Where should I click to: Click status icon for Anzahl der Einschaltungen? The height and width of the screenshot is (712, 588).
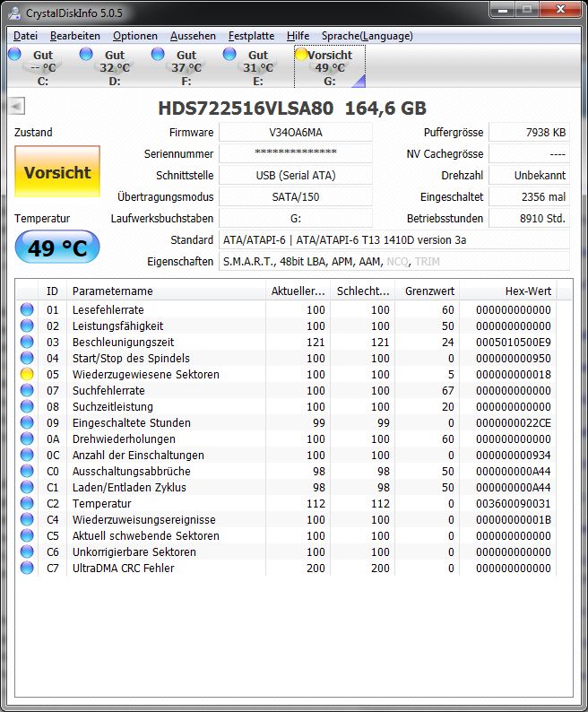[x=27, y=455]
